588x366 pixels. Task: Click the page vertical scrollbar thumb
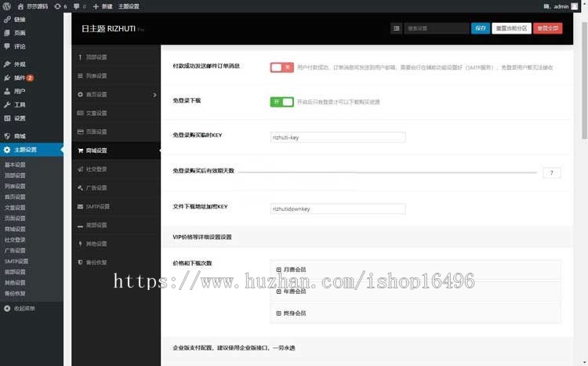point(584,81)
